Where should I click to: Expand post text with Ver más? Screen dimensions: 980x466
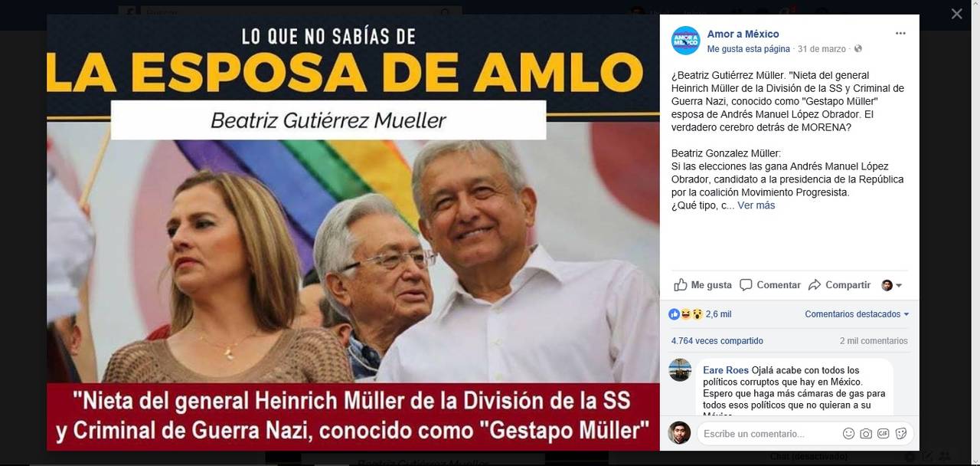click(756, 205)
